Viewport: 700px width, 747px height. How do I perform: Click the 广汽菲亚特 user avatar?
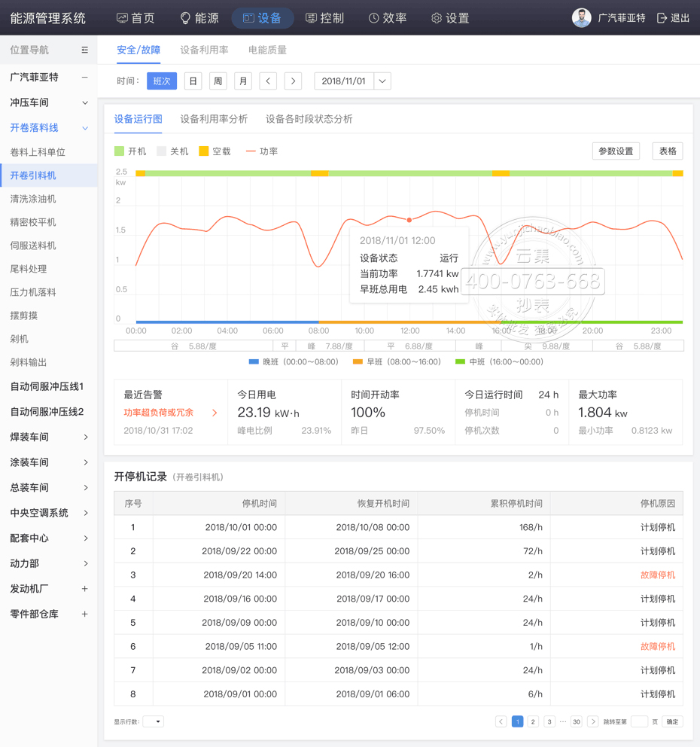coord(581,18)
